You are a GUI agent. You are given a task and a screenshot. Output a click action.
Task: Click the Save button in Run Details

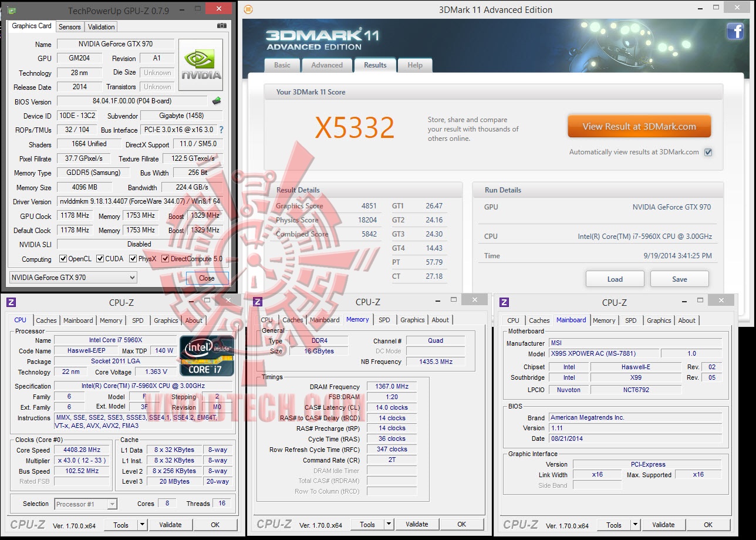tap(680, 279)
